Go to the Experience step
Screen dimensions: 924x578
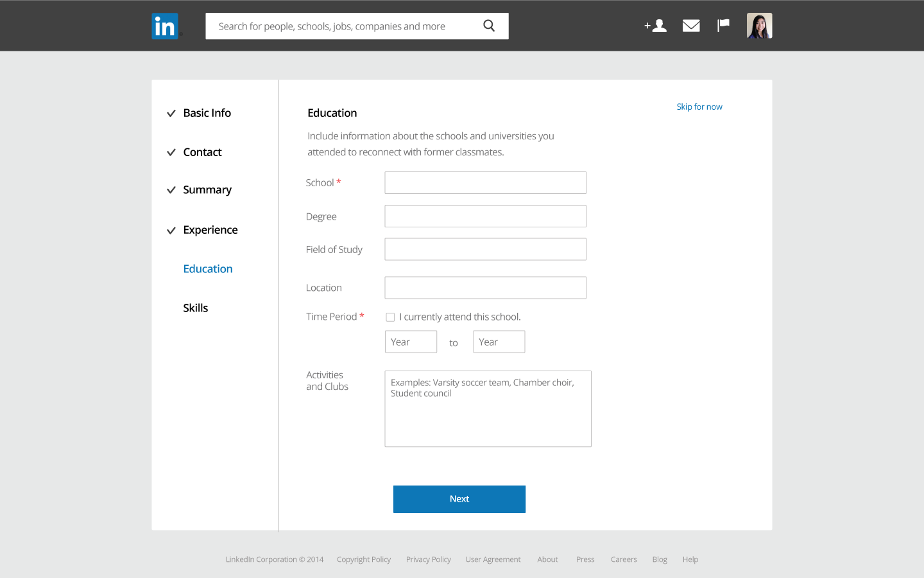pos(210,230)
